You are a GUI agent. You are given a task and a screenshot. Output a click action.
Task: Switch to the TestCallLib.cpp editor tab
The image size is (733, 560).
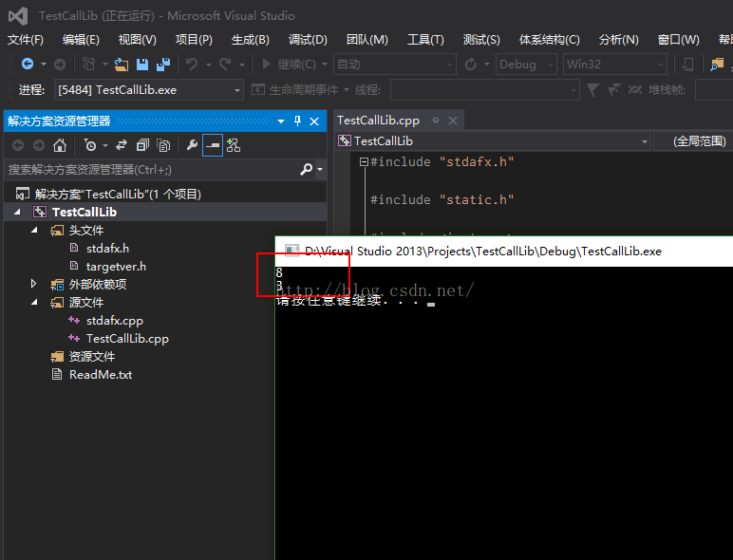[378, 121]
